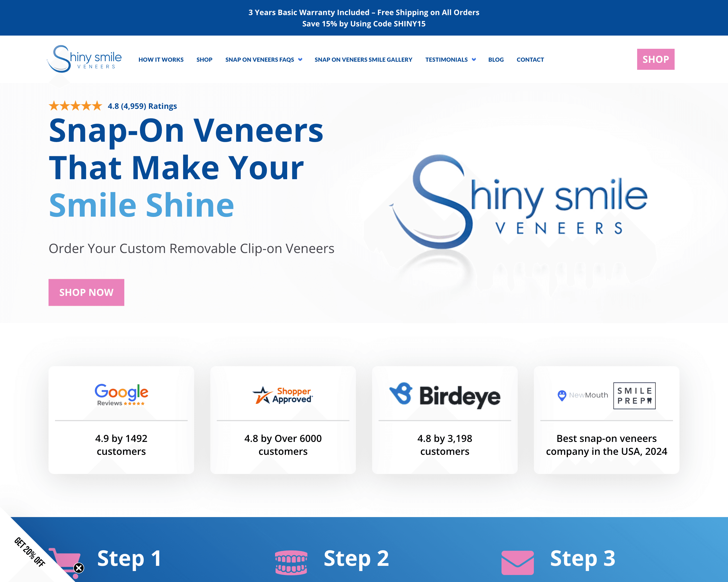The image size is (728, 582).
Task: Click the free shipping warranty announcement text
Action: coord(364,12)
